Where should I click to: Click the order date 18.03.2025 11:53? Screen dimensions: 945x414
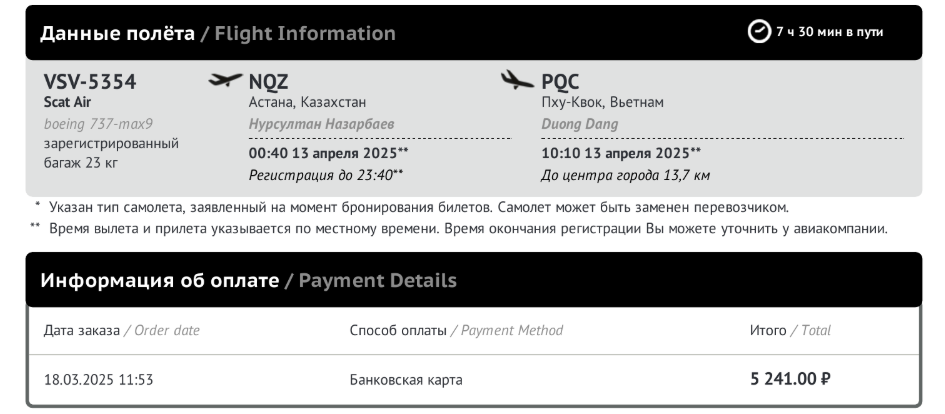98,380
